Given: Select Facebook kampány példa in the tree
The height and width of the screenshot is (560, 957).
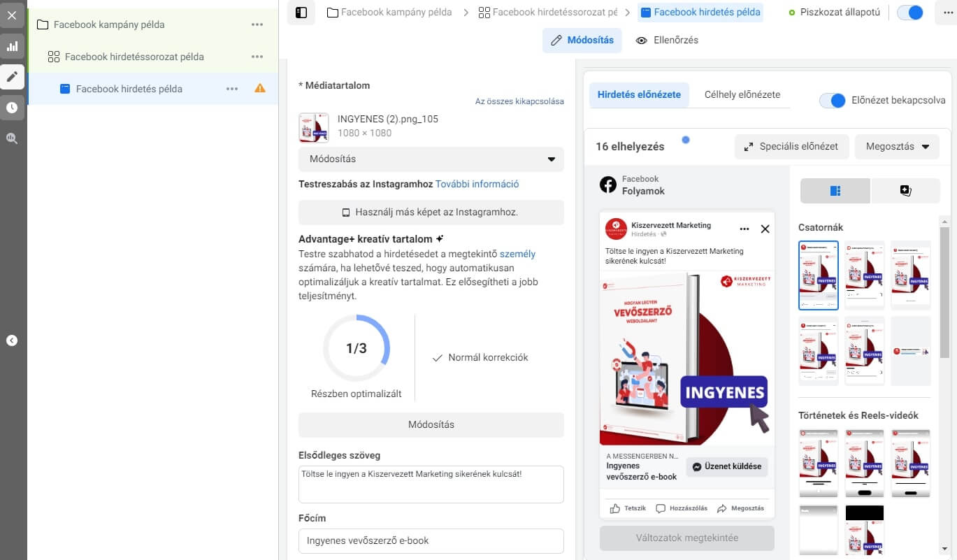Looking at the screenshot, I should pos(109,24).
